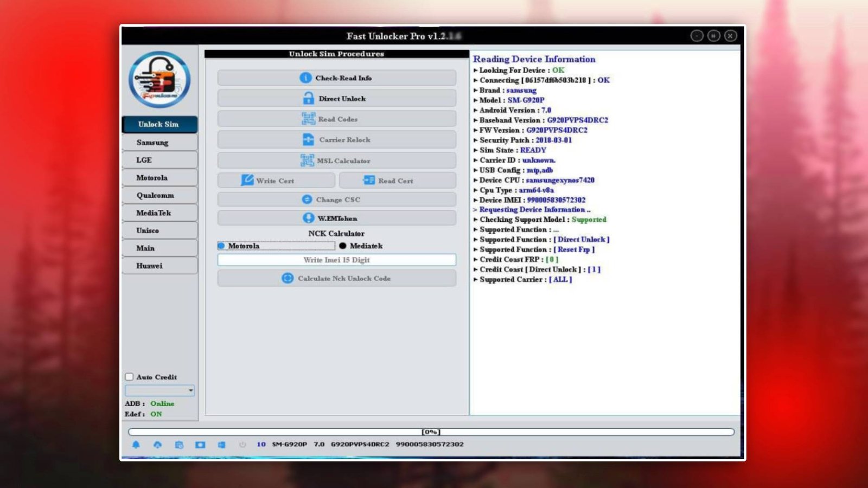868x488 pixels.
Task: Open the Qualcomm section in sidebar
Action: (x=159, y=195)
